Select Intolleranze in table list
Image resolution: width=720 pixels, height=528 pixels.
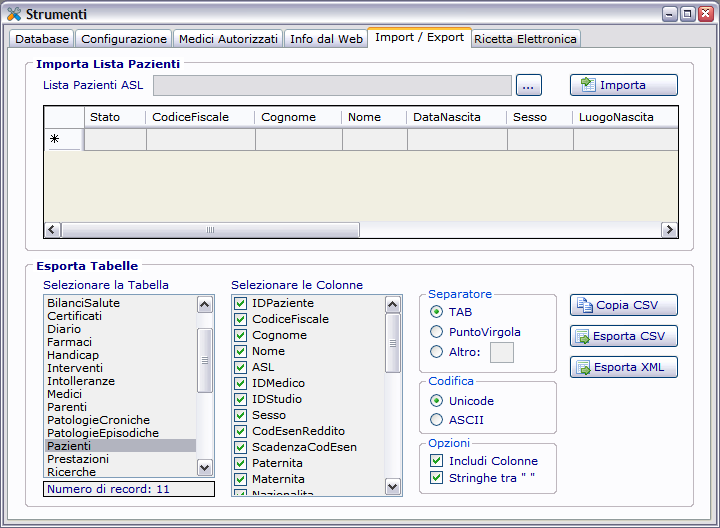(120, 381)
